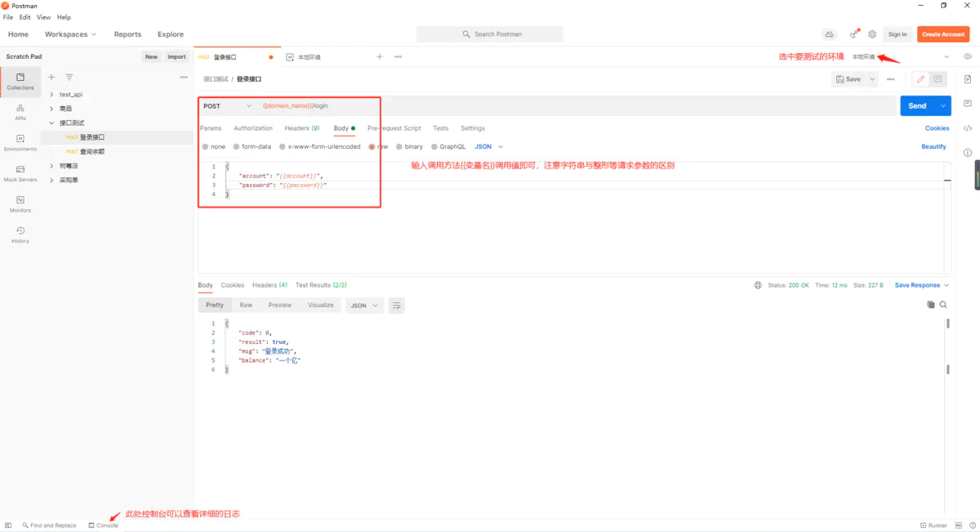
Task: Click the search response magnifier icon
Action: [943, 305]
